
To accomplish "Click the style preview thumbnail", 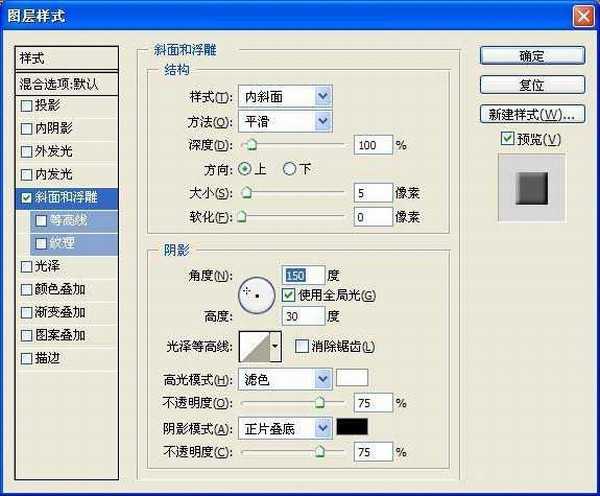I will click(x=532, y=187).
